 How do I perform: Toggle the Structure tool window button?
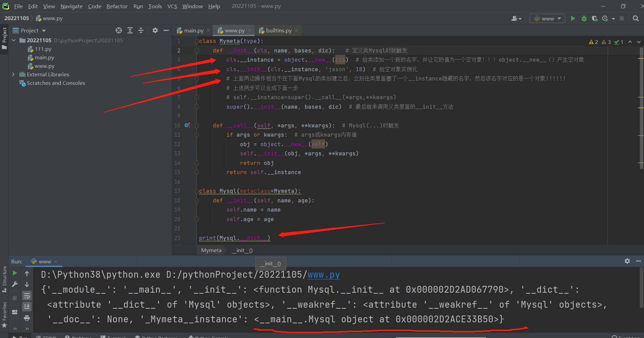coord(4,279)
